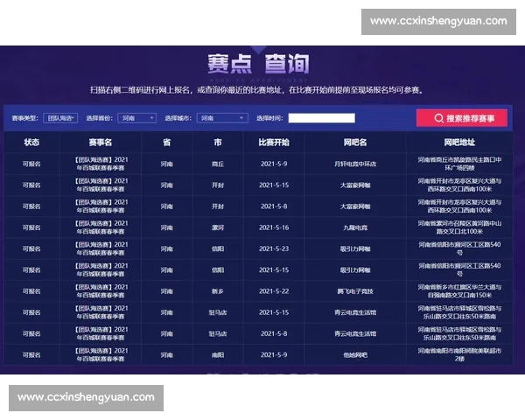The image size is (525, 420).
Task: Click the 2021-5-9 date in the 南阳 row
Action: pos(274,355)
